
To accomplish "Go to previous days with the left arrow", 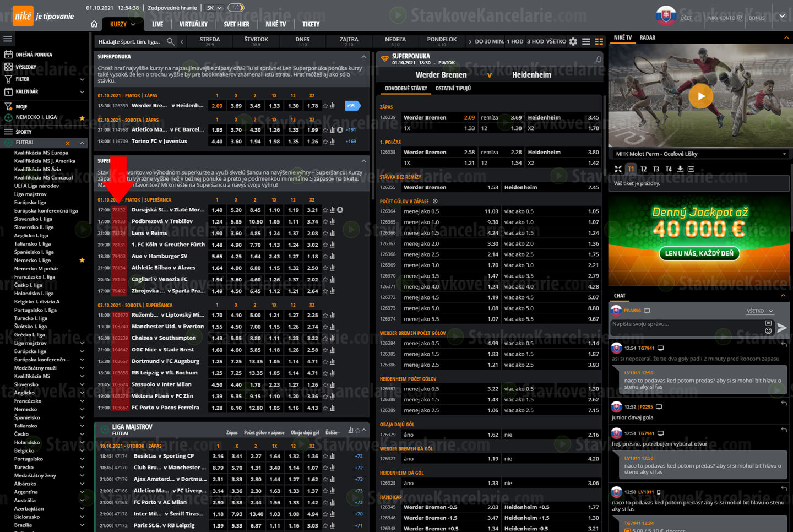I will (182, 41).
